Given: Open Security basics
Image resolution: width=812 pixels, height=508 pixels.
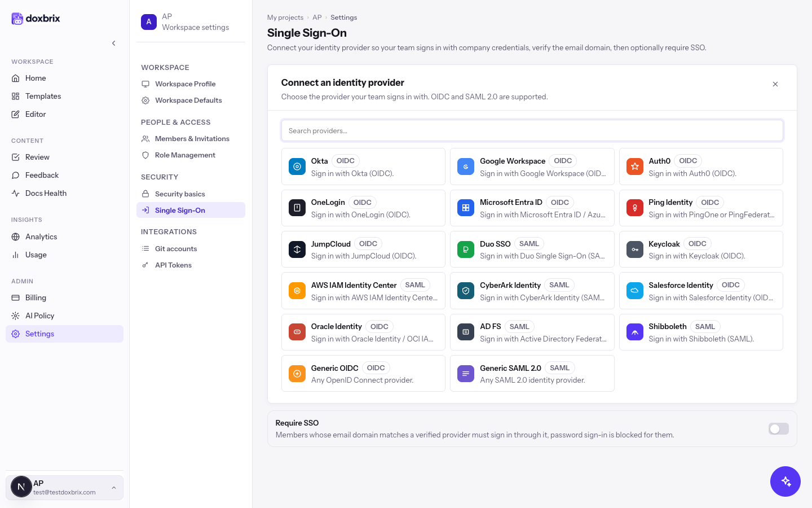Looking at the screenshot, I should click(191, 194).
